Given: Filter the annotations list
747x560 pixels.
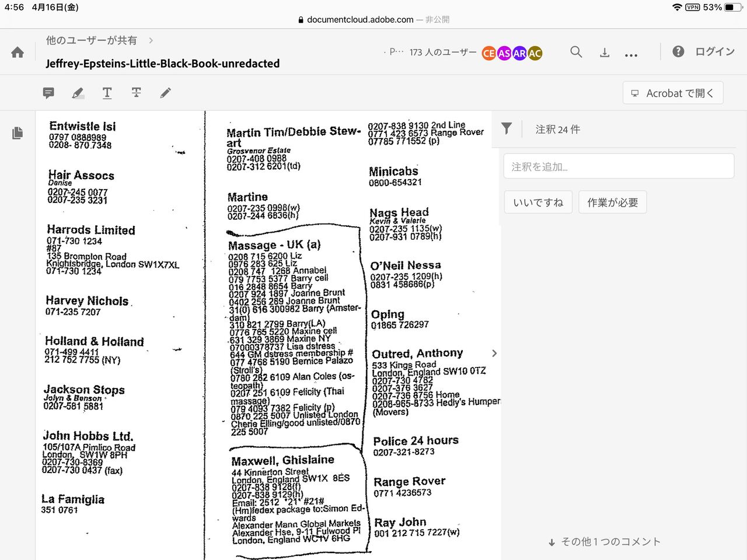Looking at the screenshot, I should 507,129.
